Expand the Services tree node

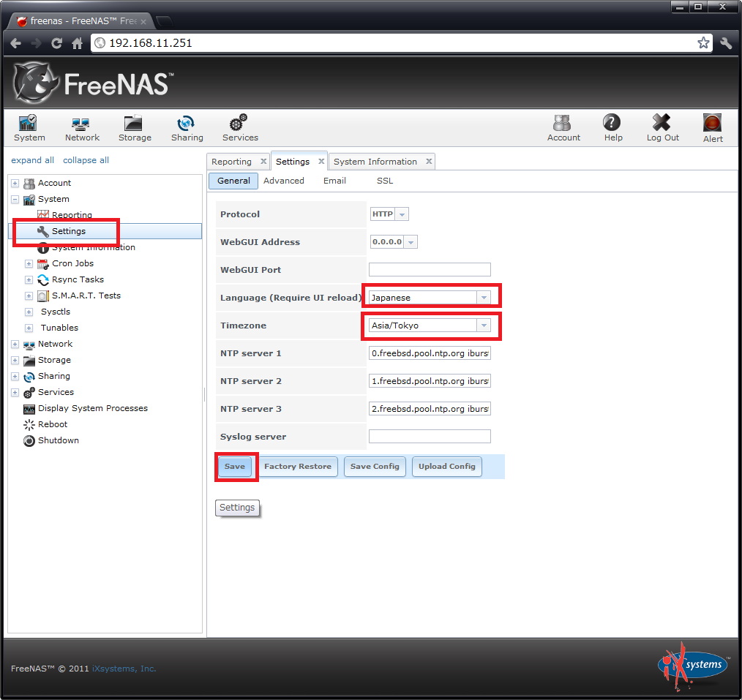pyautogui.click(x=15, y=392)
